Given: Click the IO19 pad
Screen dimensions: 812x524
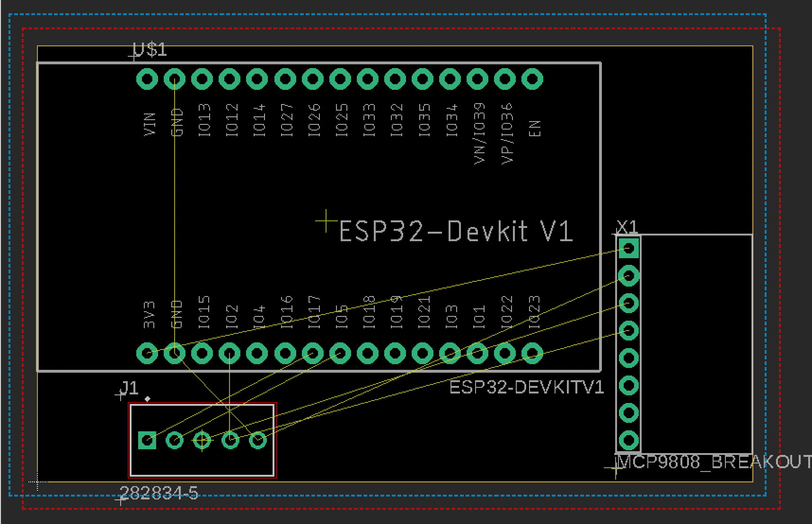Looking at the screenshot, I should point(395,353).
